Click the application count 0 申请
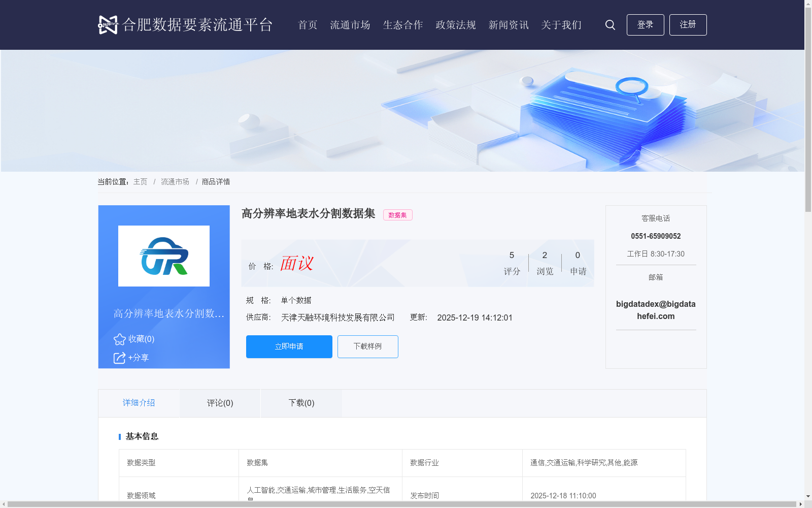The width and height of the screenshot is (812, 508). [x=578, y=263]
